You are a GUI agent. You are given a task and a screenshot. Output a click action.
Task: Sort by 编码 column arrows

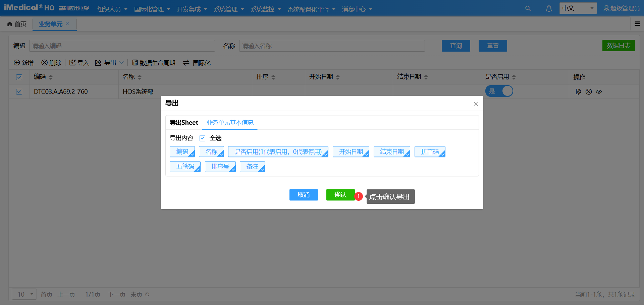point(51,77)
